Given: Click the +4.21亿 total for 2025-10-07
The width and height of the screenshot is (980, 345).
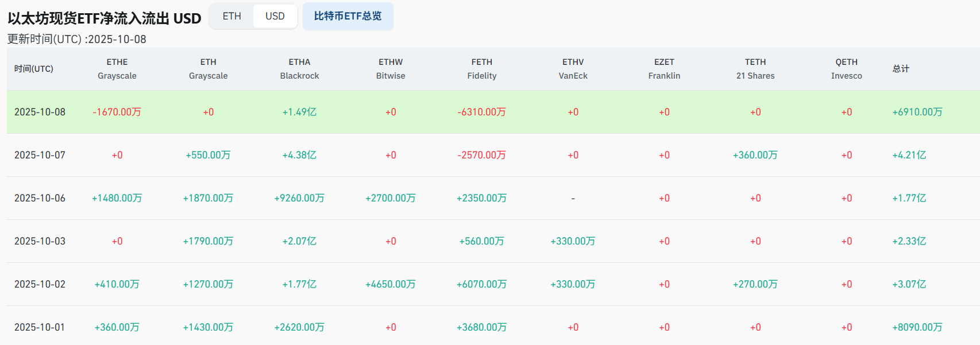Looking at the screenshot, I should click(909, 155).
